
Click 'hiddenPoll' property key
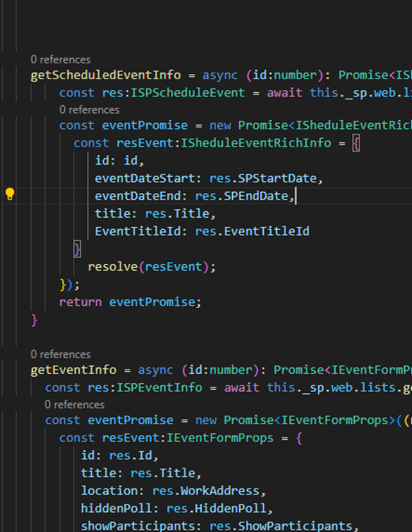pyautogui.click(x=116, y=508)
